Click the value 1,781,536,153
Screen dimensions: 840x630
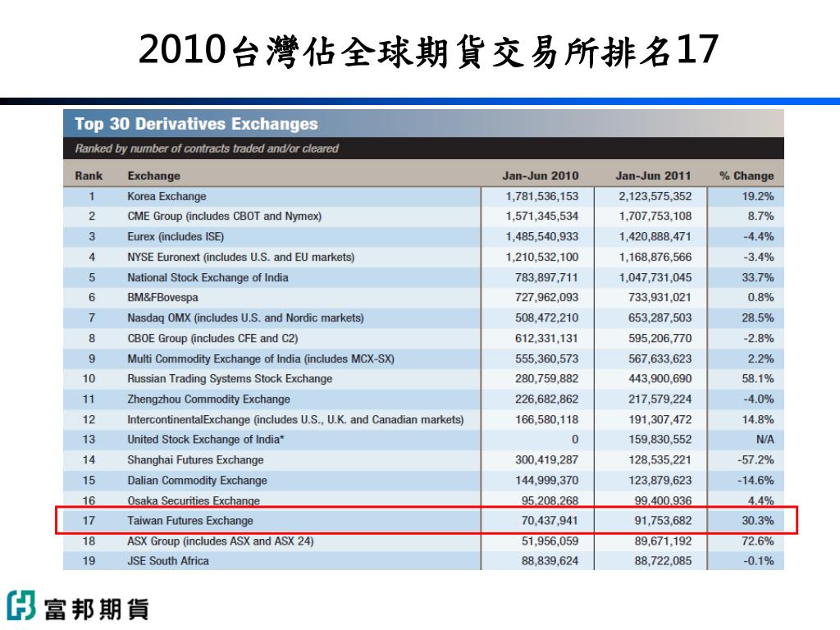[x=542, y=196]
